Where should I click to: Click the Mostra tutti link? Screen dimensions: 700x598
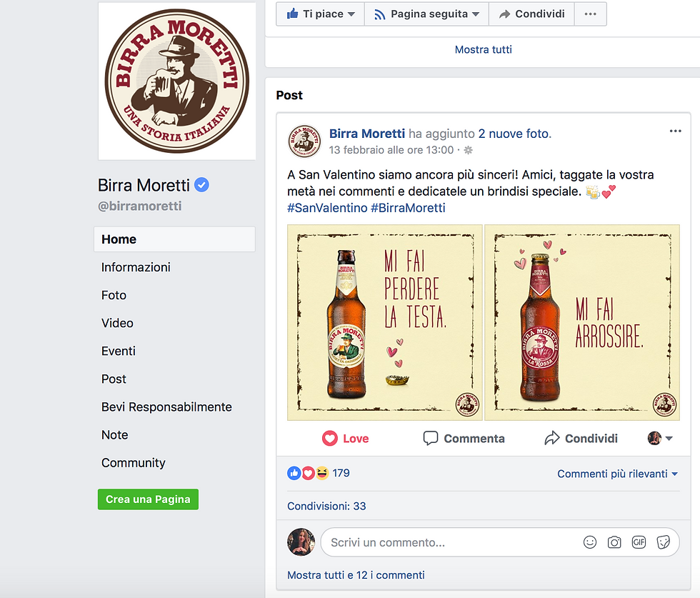click(x=483, y=49)
